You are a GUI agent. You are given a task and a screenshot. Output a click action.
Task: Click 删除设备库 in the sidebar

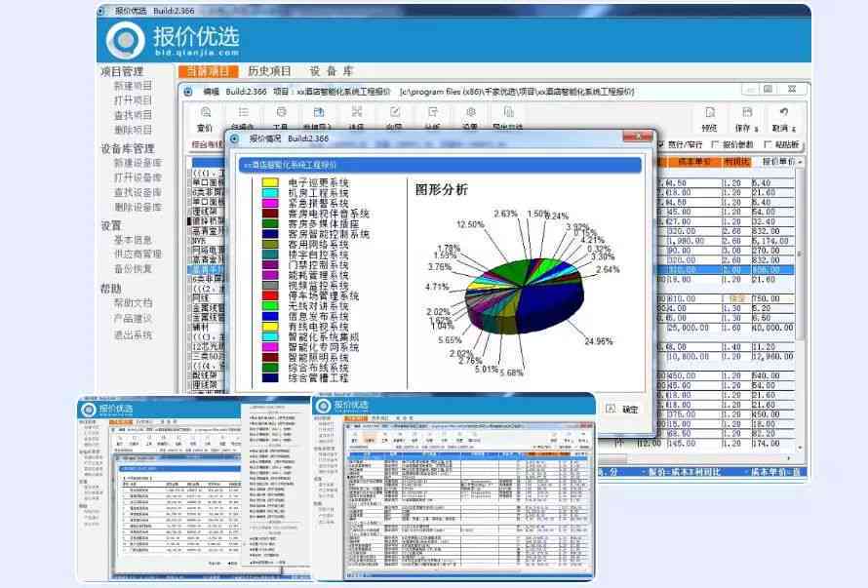(x=138, y=207)
